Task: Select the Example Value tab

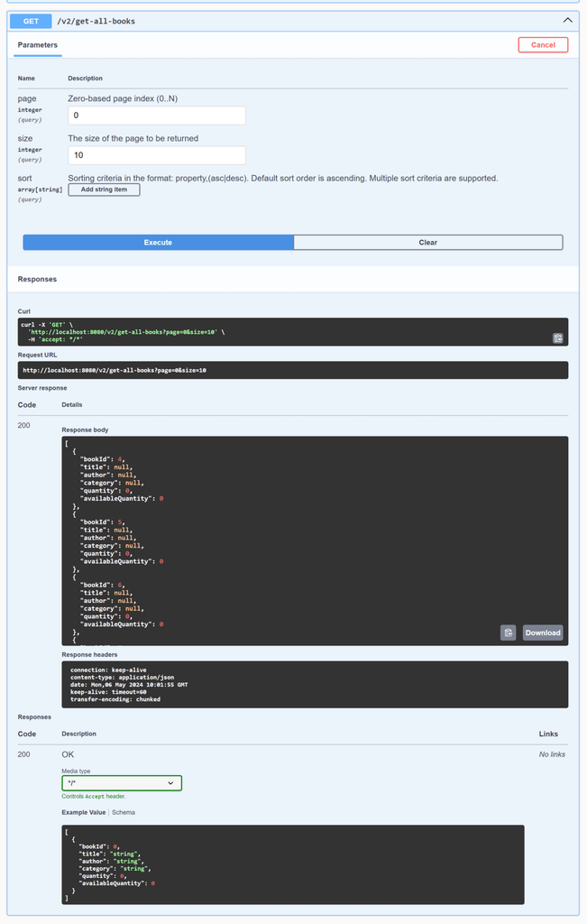Action: 84,812
